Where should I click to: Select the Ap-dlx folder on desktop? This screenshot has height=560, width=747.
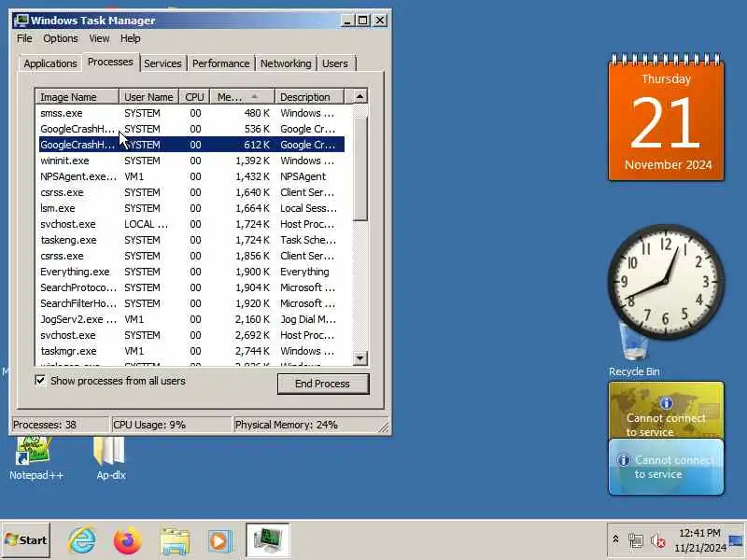coord(110,458)
